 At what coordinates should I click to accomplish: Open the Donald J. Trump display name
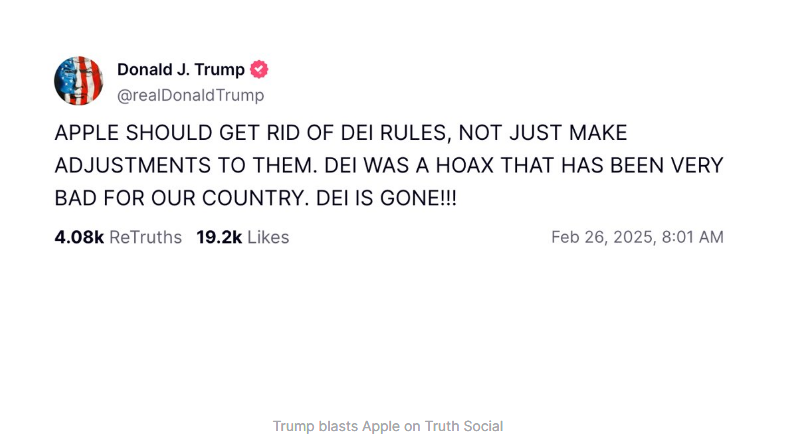[180, 70]
